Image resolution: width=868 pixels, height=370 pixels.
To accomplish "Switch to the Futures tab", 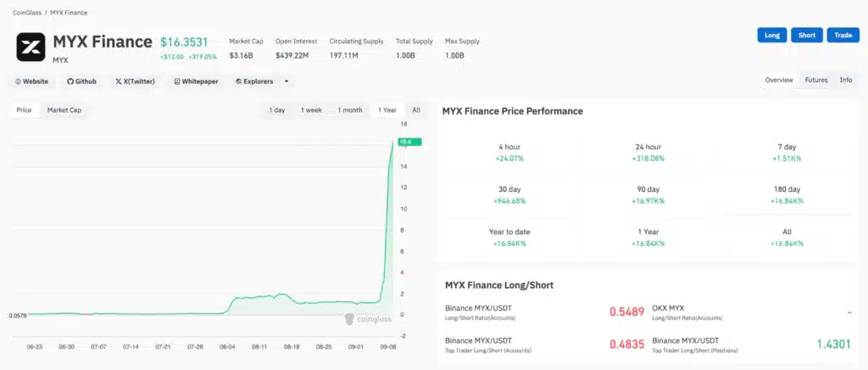I will 816,81.
